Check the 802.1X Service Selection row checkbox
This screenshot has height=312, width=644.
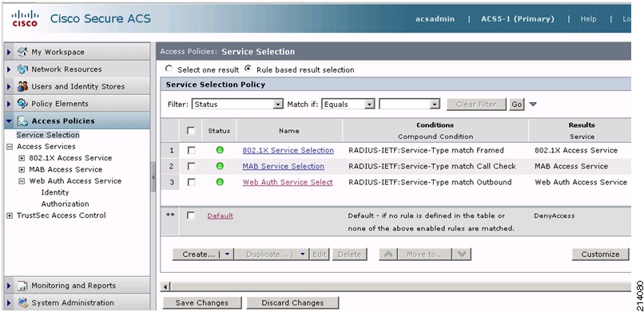click(x=192, y=151)
